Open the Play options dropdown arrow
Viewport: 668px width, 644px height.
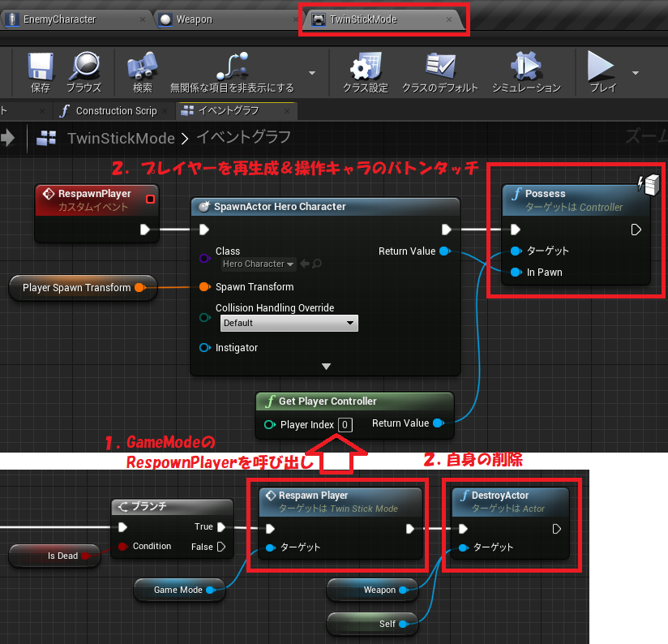click(x=636, y=73)
